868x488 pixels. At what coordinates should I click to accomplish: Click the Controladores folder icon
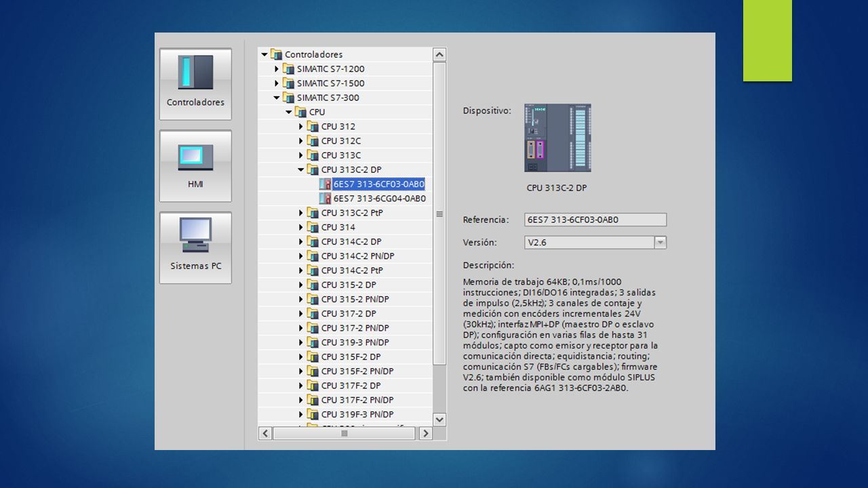[276, 54]
